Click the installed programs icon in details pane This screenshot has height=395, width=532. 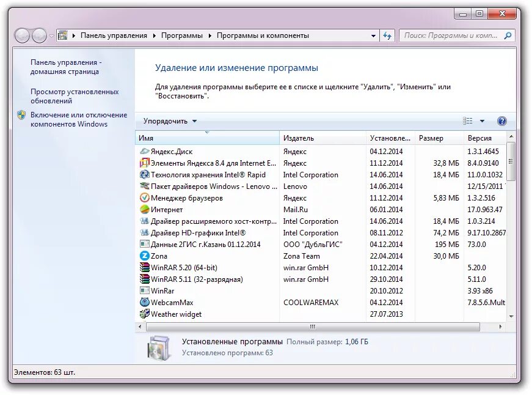pyautogui.click(x=159, y=348)
